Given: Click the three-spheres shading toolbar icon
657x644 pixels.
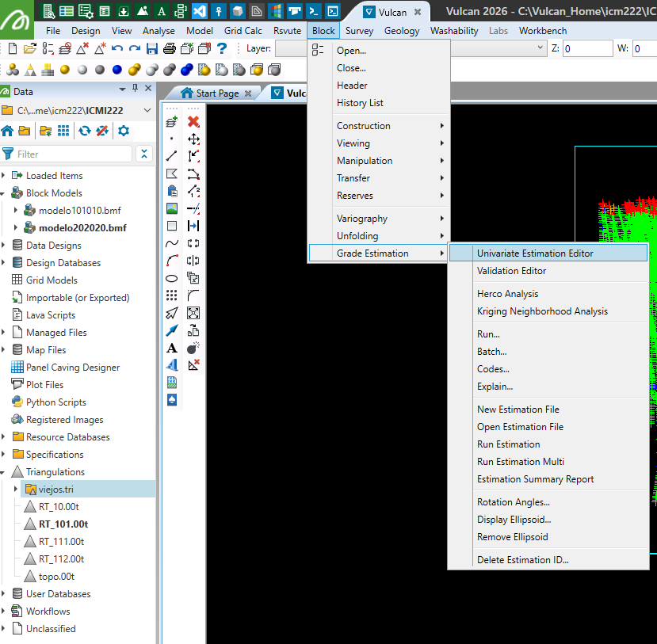Looking at the screenshot, I should coord(13,70).
